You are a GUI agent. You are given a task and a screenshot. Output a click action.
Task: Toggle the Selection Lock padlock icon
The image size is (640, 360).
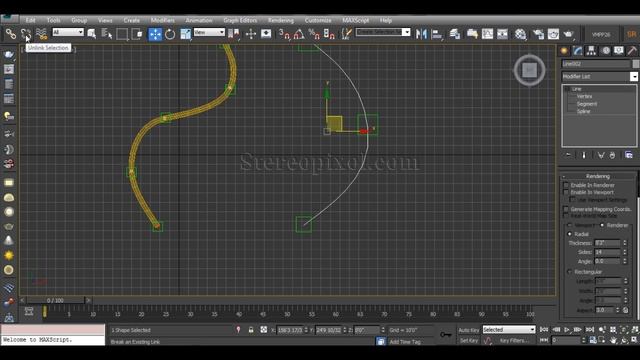[251, 330]
